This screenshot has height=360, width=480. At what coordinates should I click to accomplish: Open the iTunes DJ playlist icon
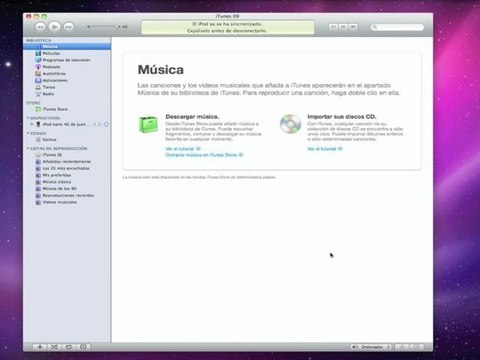tap(38, 155)
